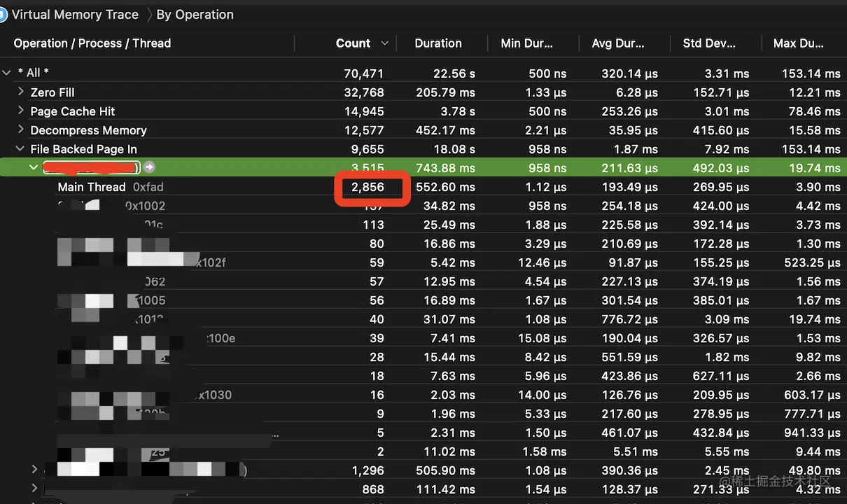Click the 111.42 ms duration cell
This screenshot has height=504, width=847.
click(445, 489)
